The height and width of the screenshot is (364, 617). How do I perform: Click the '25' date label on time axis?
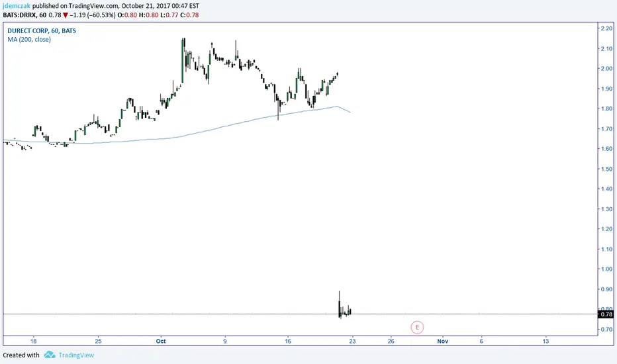(98, 341)
